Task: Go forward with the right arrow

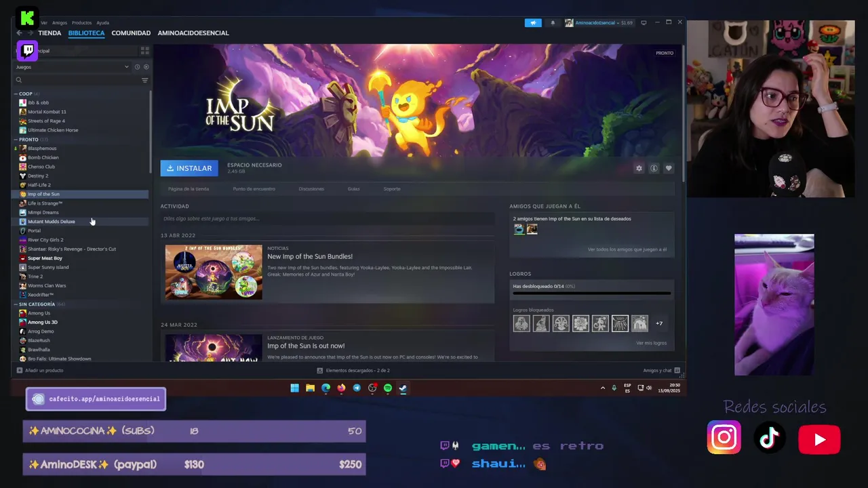Action: point(31,33)
